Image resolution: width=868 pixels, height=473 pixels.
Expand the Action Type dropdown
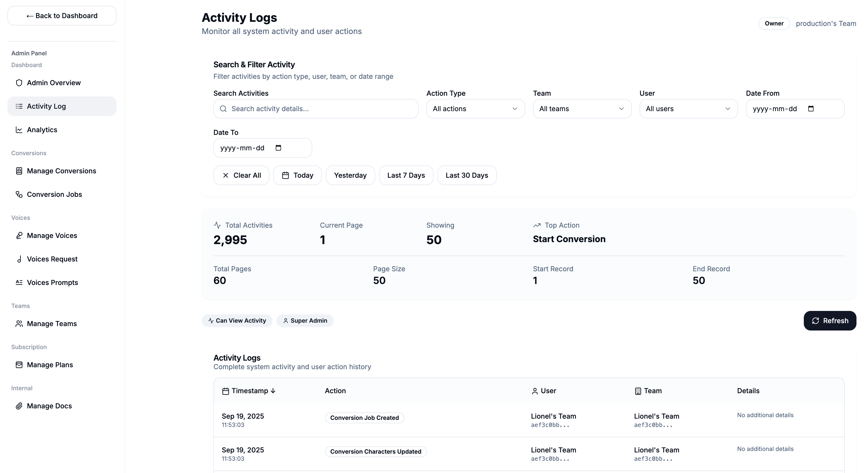click(x=475, y=109)
